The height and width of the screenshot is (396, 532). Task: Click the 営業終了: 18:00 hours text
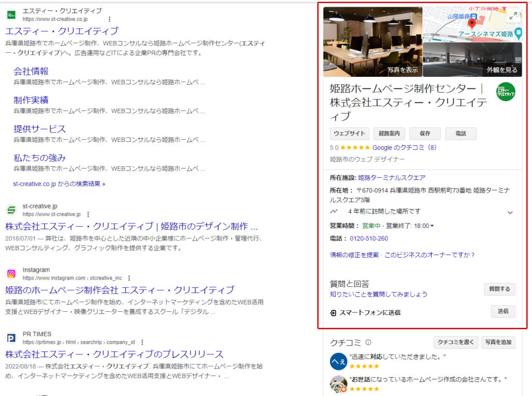[x=407, y=226]
